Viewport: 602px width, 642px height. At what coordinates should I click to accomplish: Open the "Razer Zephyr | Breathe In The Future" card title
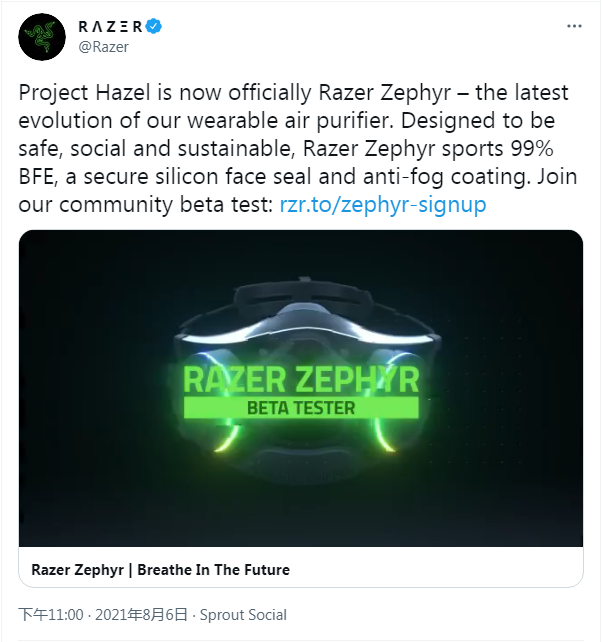point(161,570)
